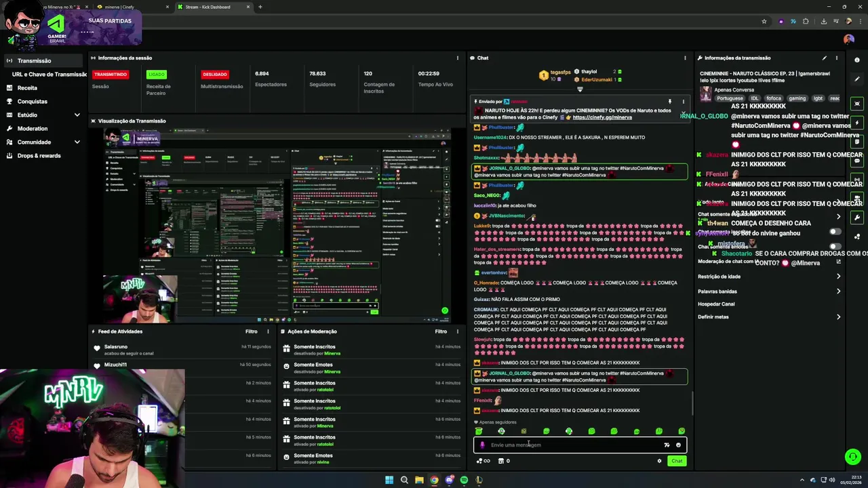
Task: Select the last emote in quick emote row
Action: 682,431
